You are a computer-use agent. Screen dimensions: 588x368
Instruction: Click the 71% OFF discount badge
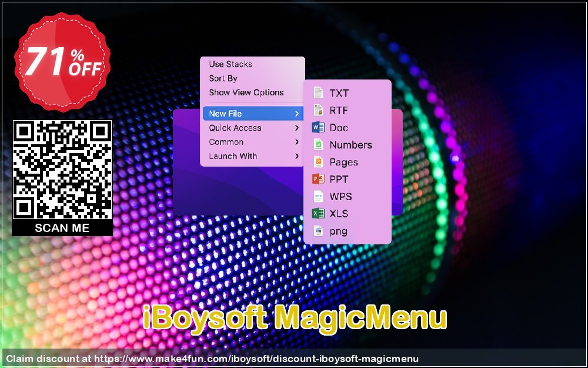tap(62, 62)
